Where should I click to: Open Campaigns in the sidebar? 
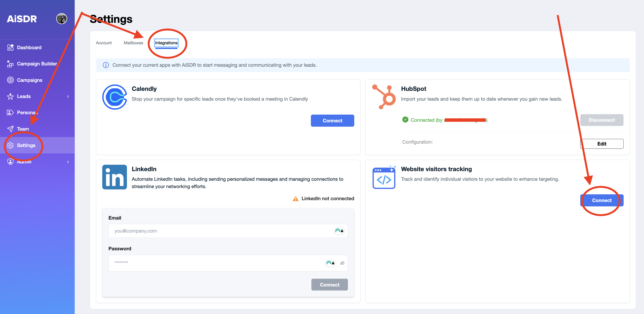click(x=38, y=80)
